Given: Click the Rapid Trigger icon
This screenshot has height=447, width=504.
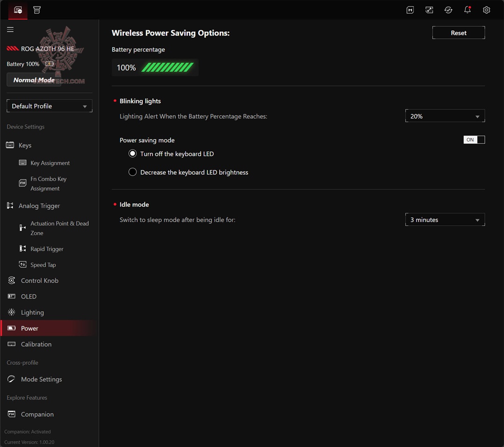Looking at the screenshot, I should 22,248.
